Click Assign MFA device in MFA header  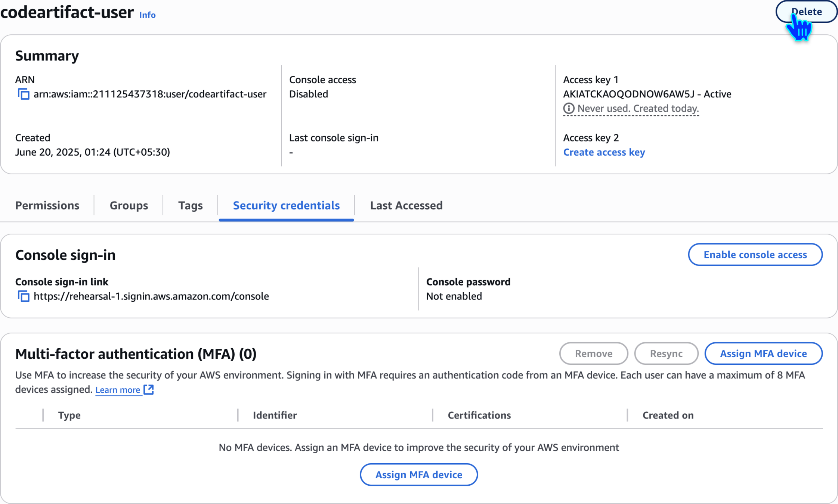pos(763,354)
